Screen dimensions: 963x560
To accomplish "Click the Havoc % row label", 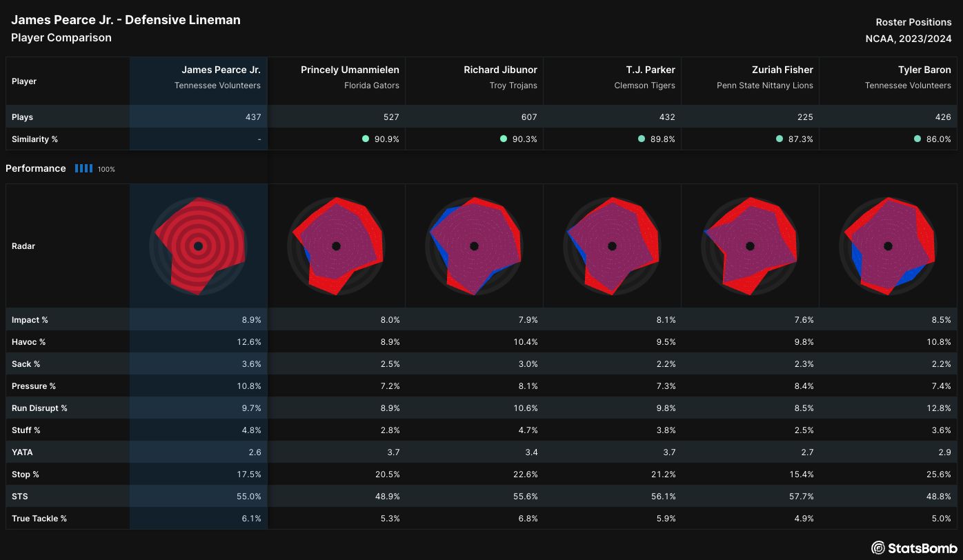I will [x=29, y=342].
